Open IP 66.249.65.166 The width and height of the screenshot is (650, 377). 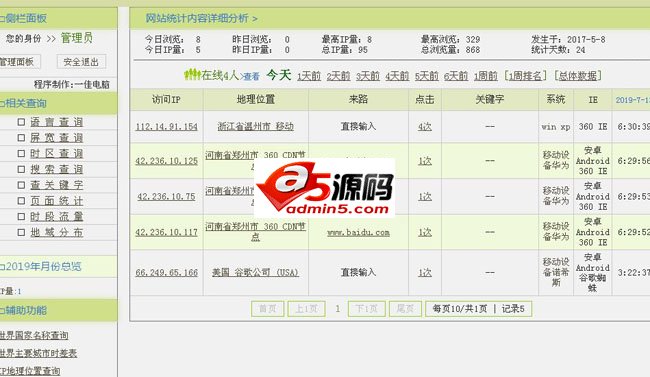click(166, 272)
